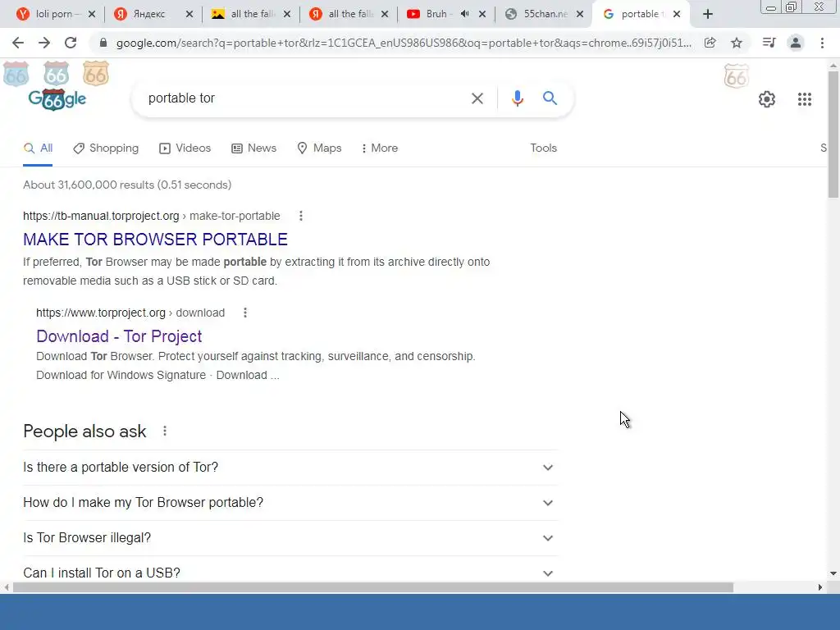Screen dimensions: 840x630
Task: Share this page using the share icon
Action: pyautogui.click(x=710, y=43)
